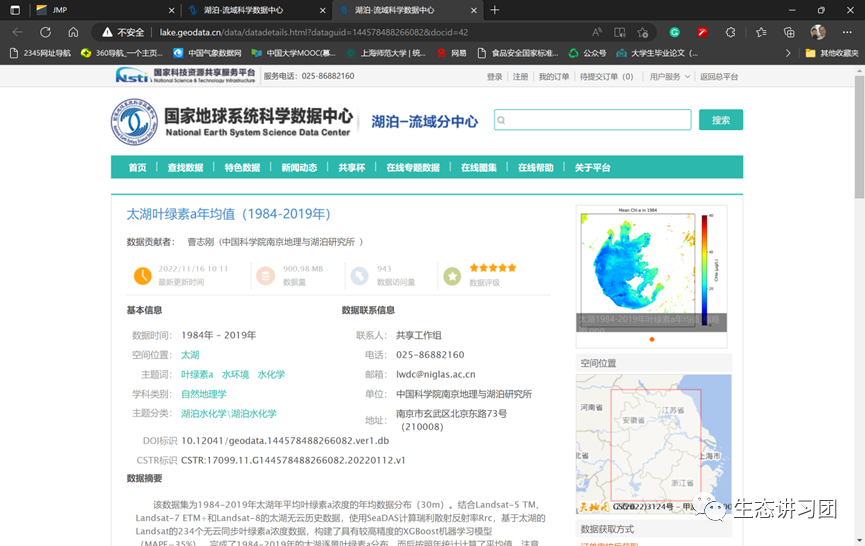Click the 空间位置 map preview

pyautogui.click(x=654, y=444)
